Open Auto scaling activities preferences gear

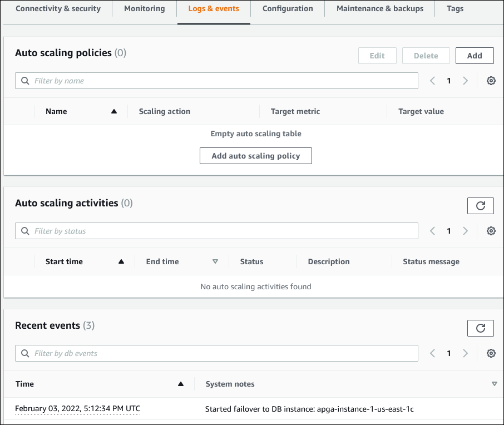[x=491, y=231]
